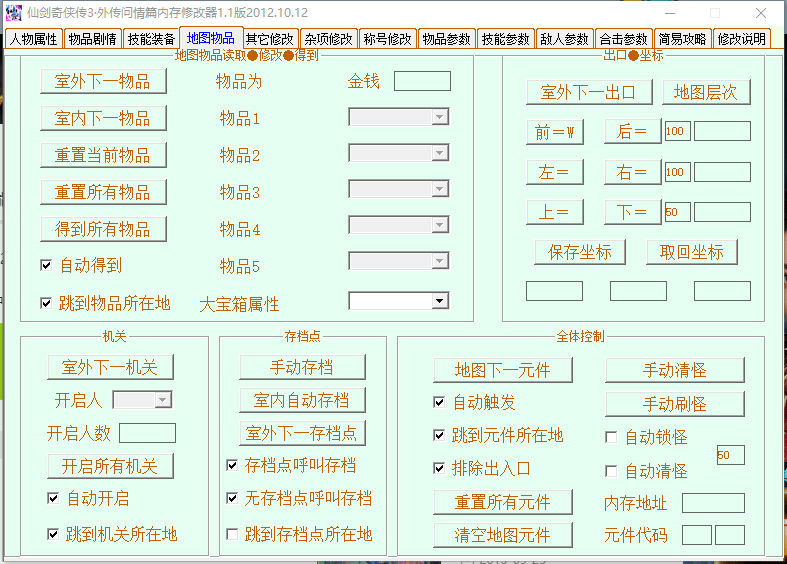Toggle 跳到机关所在地 checkbox
787x564 pixels.
pos(53,534)
